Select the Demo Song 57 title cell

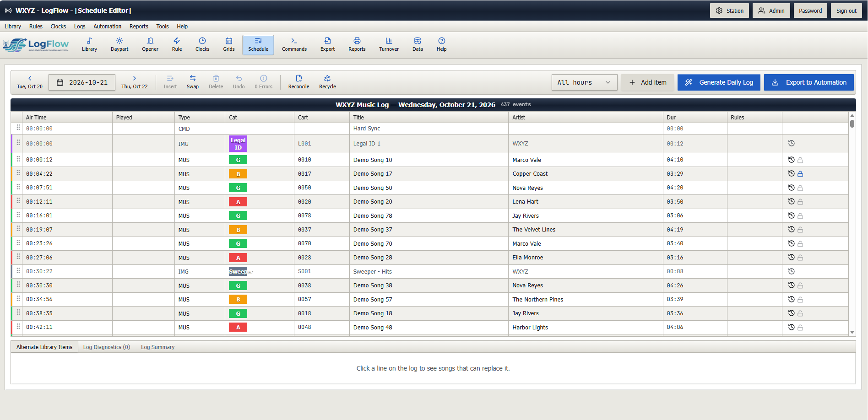[x=429, y=300]
